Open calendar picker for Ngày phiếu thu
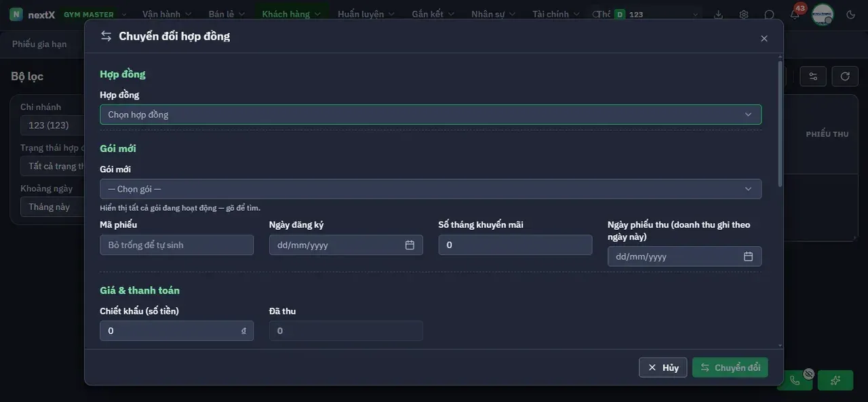This screenshot has height=402, width=868. (748, 256)
